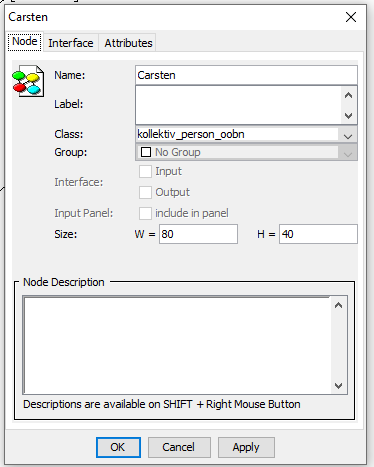
Task: Node Description scroll down arrow
Action: pyautogui.click(x=338, y=386)
